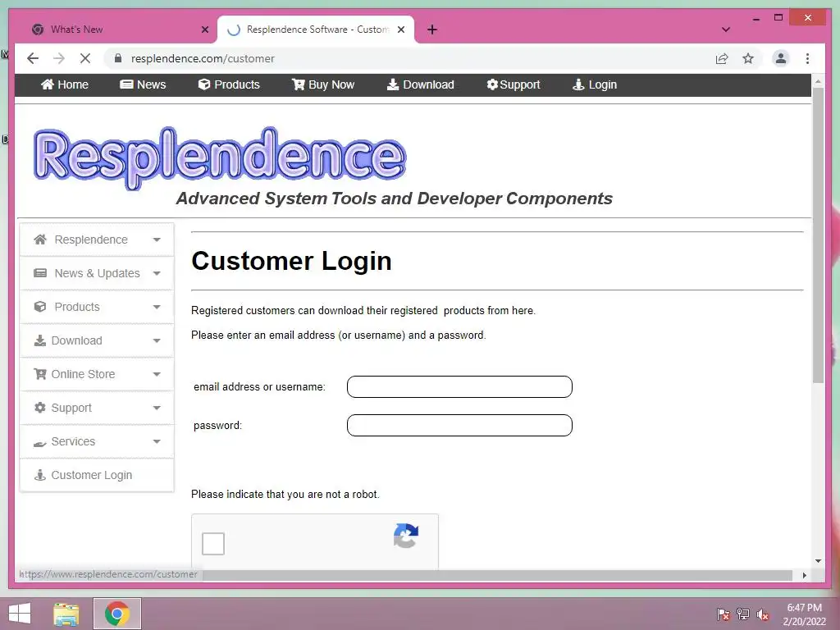
Task: Open the tab search chevron in Chrome
Action: point(726,30)
